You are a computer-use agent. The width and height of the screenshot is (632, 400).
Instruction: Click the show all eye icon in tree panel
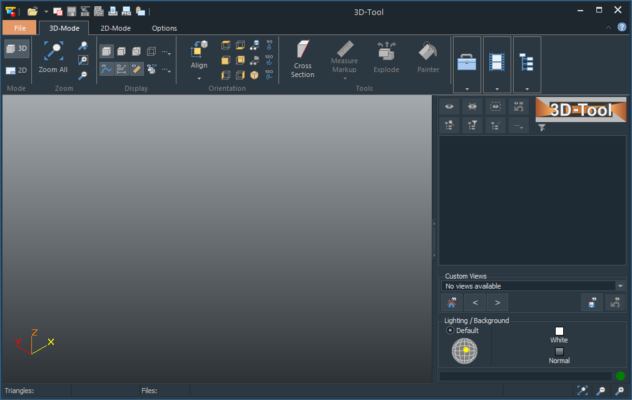(449, 106)
